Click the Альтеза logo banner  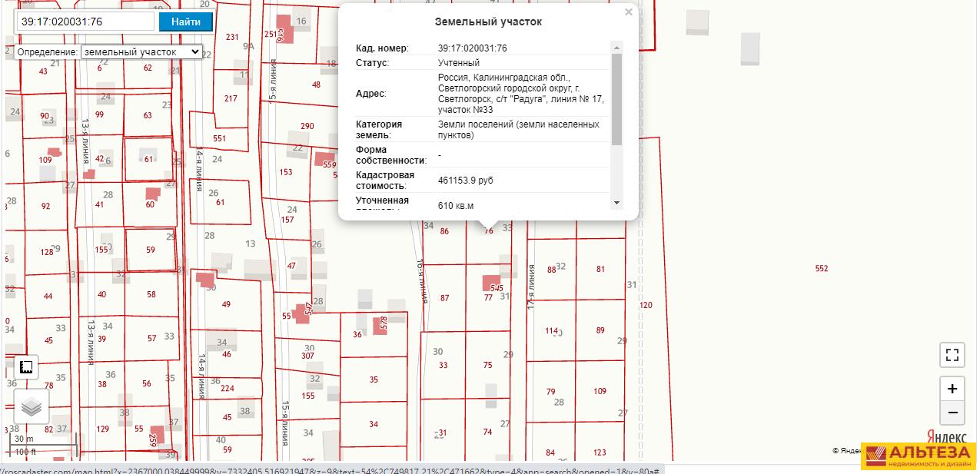coord(919,456)
